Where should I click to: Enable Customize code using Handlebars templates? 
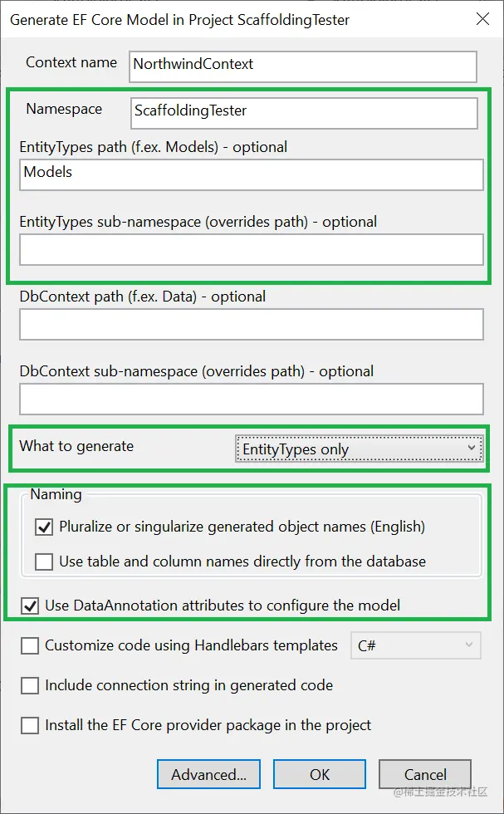point(30,645)
